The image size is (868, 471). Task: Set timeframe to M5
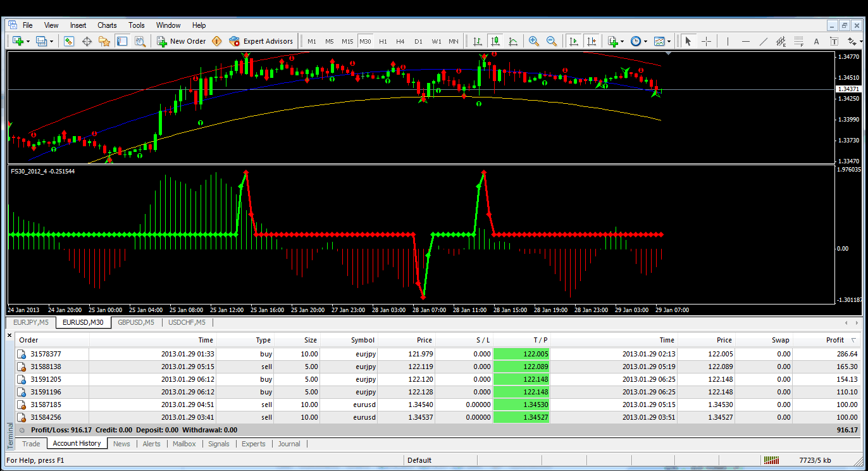pyautogui.click(x=330, y=41)
